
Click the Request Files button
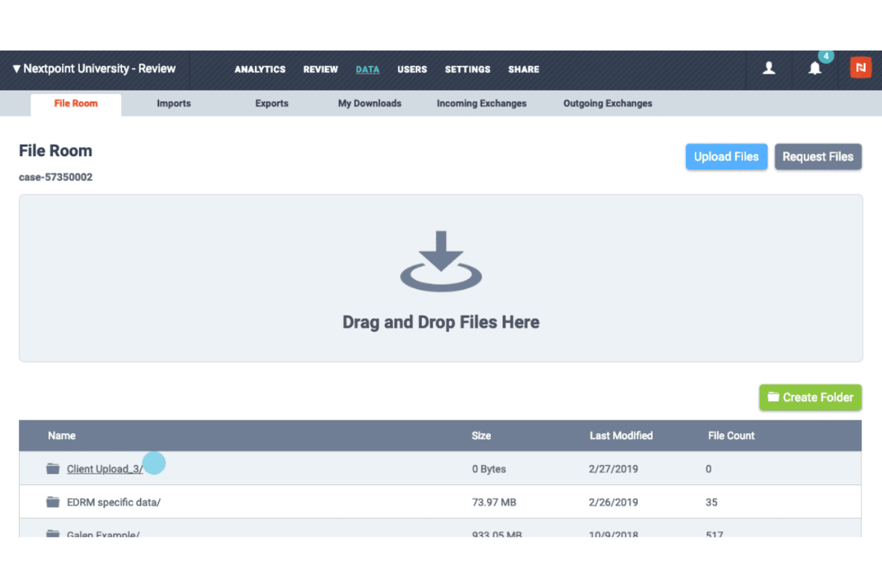coord(818,157)
